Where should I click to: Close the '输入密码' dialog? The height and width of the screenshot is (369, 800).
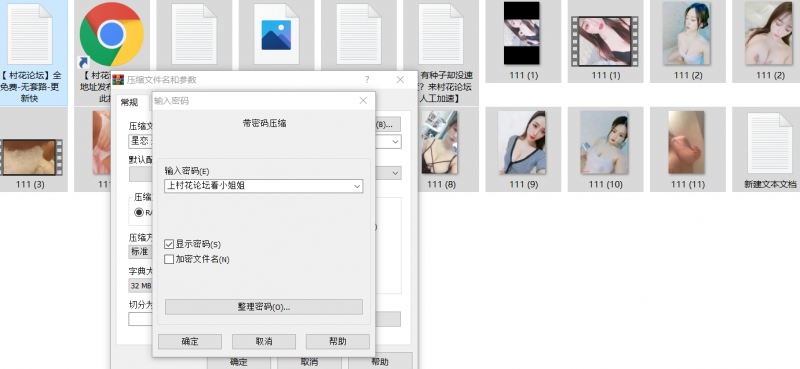coord(363,101)
